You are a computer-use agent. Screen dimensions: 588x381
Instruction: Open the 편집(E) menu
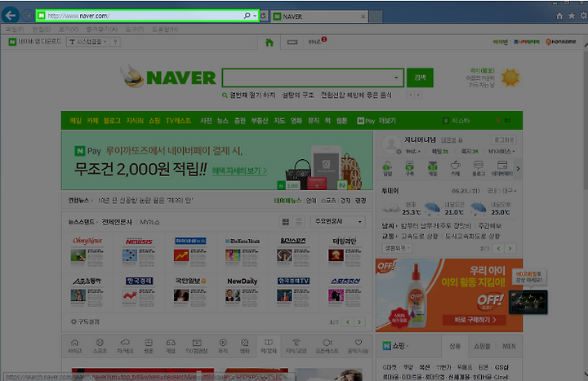pos(42,29)
